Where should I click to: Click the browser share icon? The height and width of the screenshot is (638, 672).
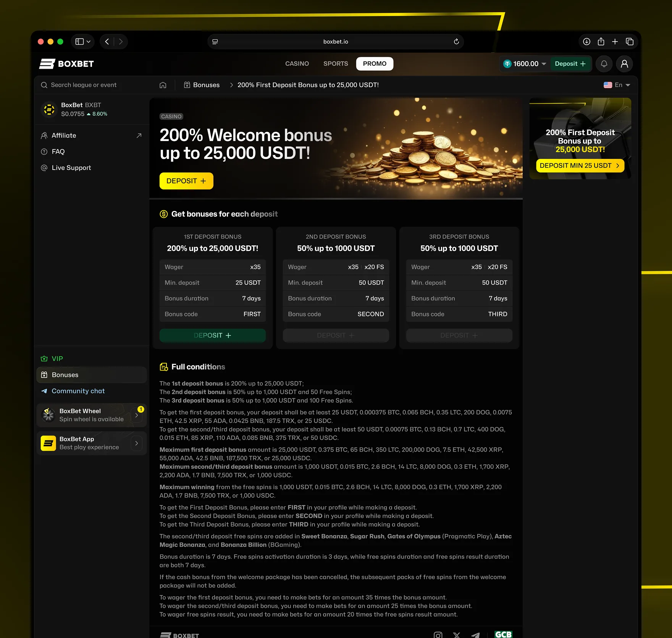click(601, 42)
